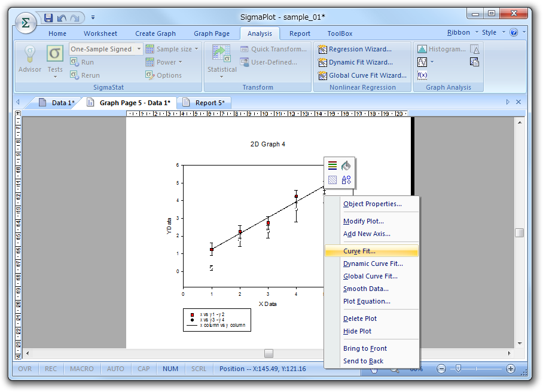
Task: Switch to the Home ribbon tab
Action: (x=57, y=33)
